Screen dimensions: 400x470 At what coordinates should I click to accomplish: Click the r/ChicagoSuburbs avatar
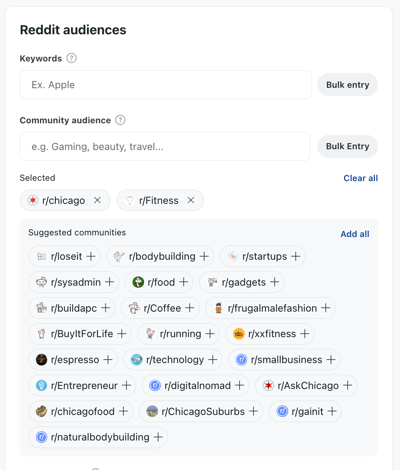coord(152,411)
